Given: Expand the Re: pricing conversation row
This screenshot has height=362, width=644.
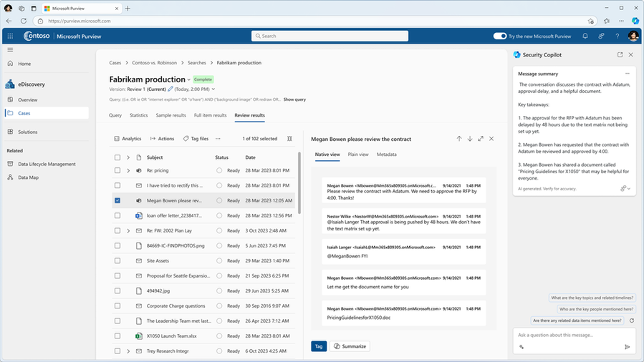Looking at the screenshot, I should pos(128,170).
